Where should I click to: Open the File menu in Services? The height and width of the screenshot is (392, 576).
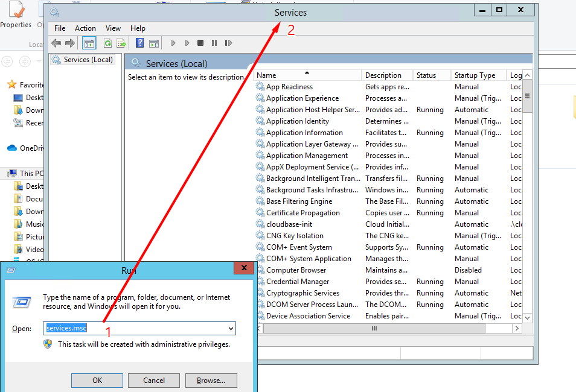60,28
